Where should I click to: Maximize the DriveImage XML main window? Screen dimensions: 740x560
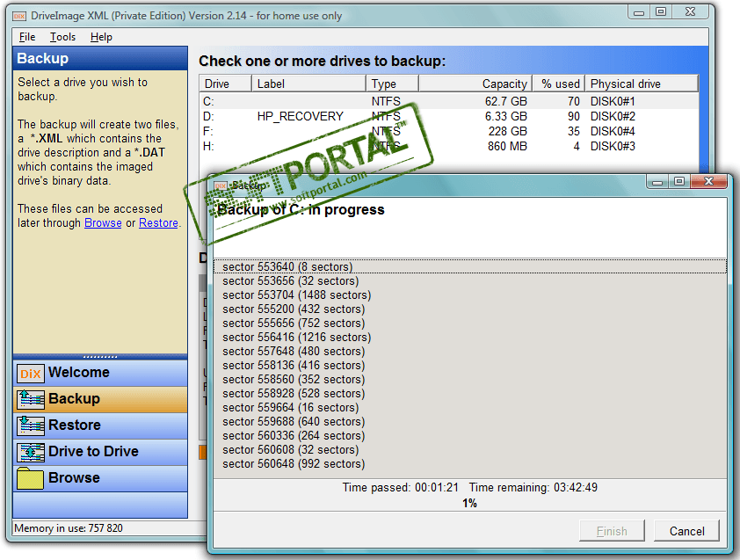point(661,12)
